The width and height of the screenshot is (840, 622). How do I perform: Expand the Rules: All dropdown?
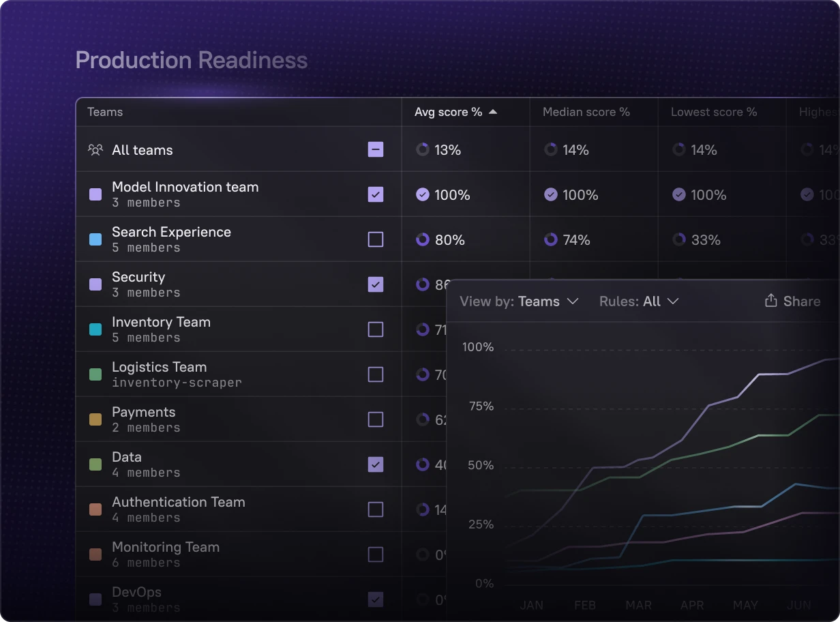point(639,301)
